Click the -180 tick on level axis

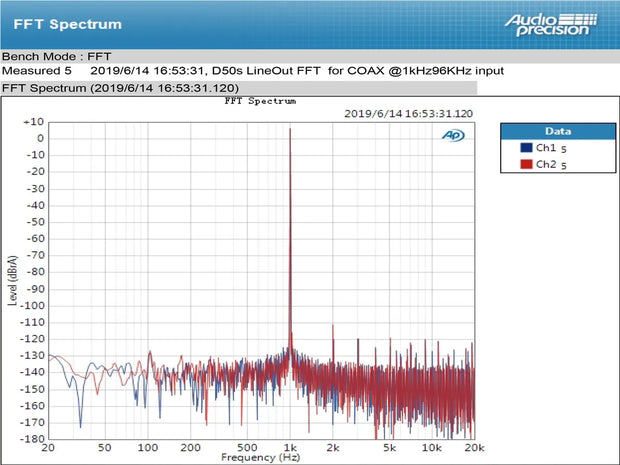click(31, 438)
